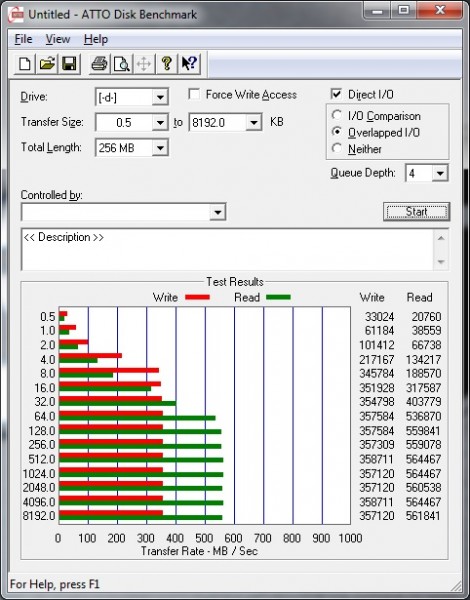Click the red write bar for 4.0

click(x=90, y=355)
